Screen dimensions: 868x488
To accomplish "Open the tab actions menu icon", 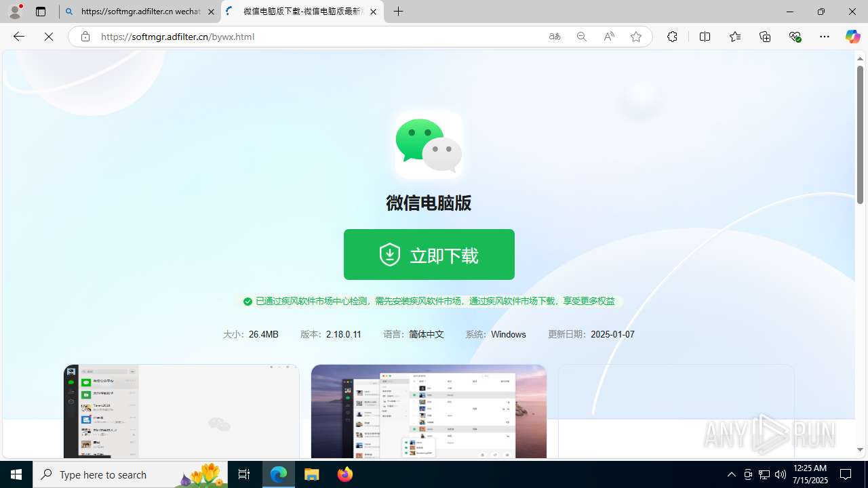I will [x=41, y=12].
